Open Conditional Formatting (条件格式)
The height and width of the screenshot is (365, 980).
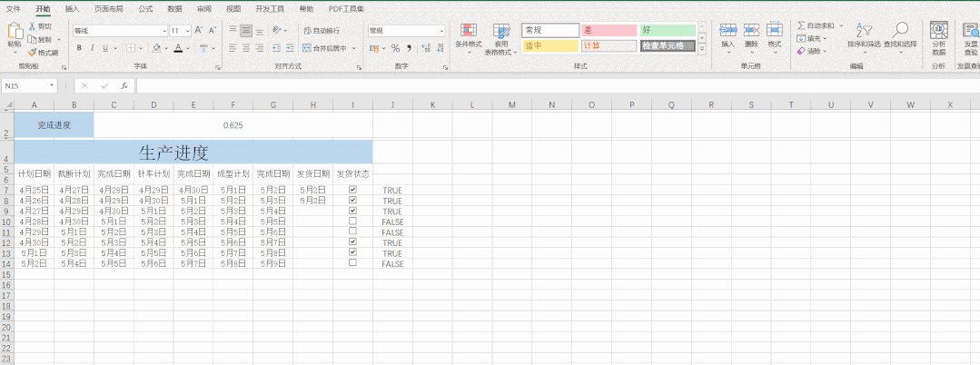pyautogui.click(x=468, y=39)
